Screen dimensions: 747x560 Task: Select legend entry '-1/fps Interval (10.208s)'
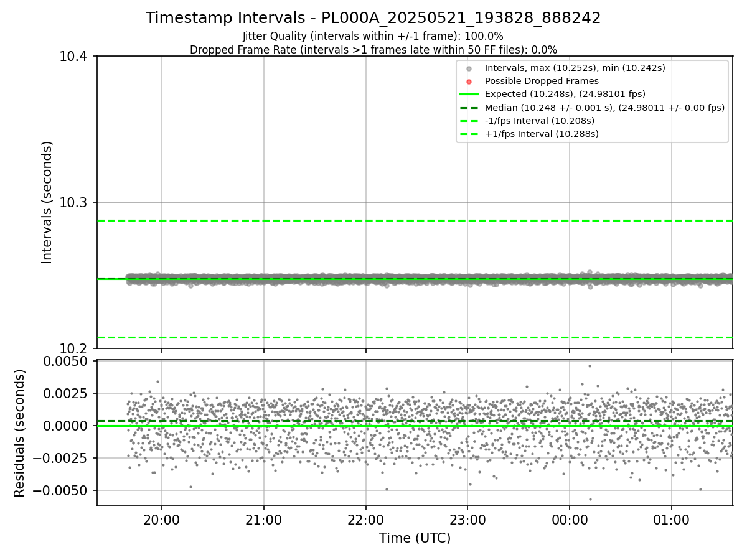click(540, 121)
